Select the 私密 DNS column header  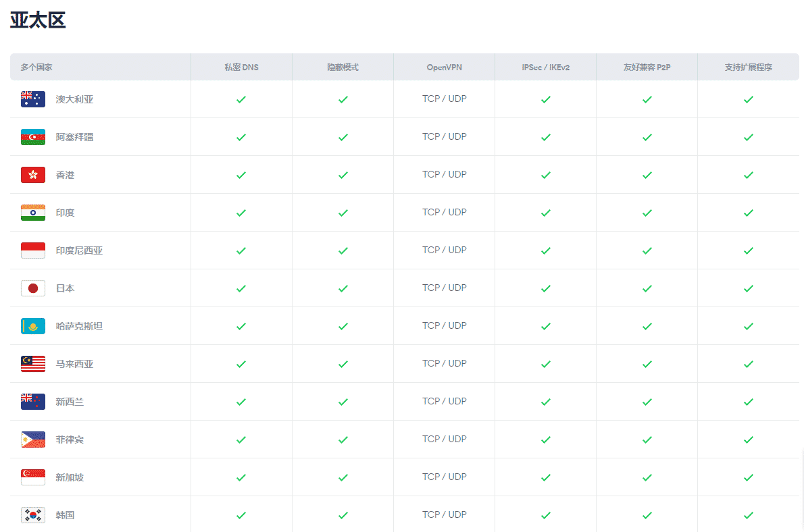tap(241, 68)
